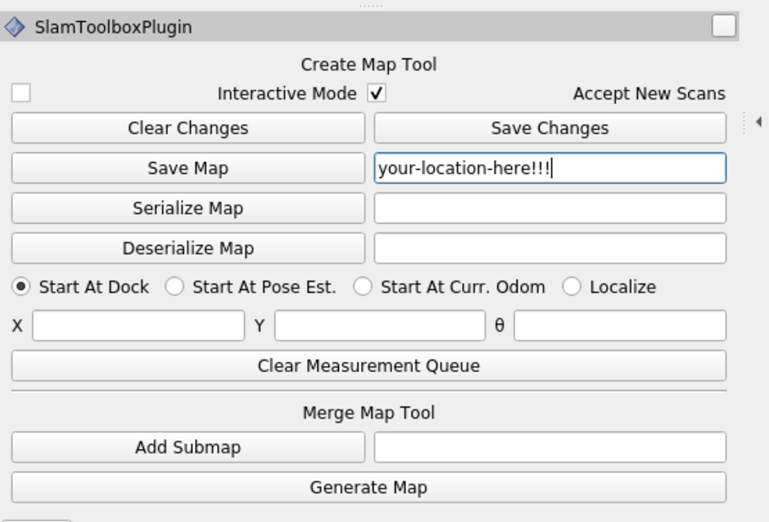Toggle the Interactive Mode checkbox
This screenshot has height=522, width=769.
21,93
